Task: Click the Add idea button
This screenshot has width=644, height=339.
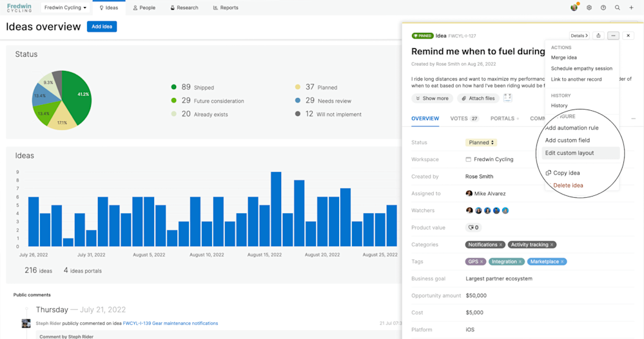Action: point(102,26)
